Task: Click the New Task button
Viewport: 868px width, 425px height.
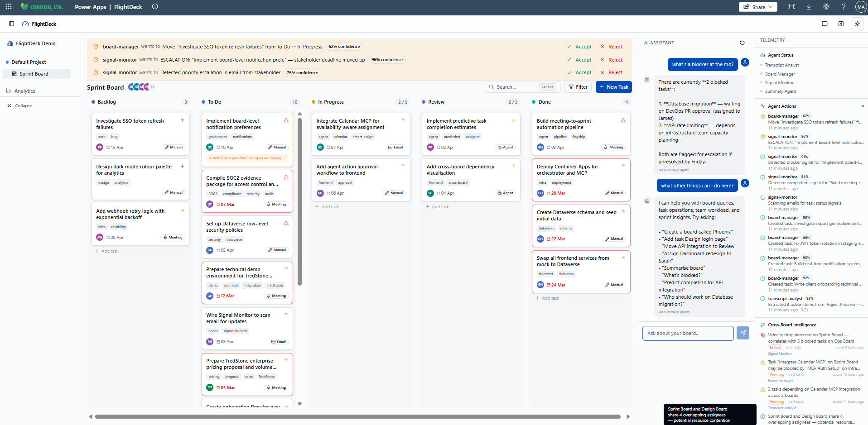Action: point(614,87)
